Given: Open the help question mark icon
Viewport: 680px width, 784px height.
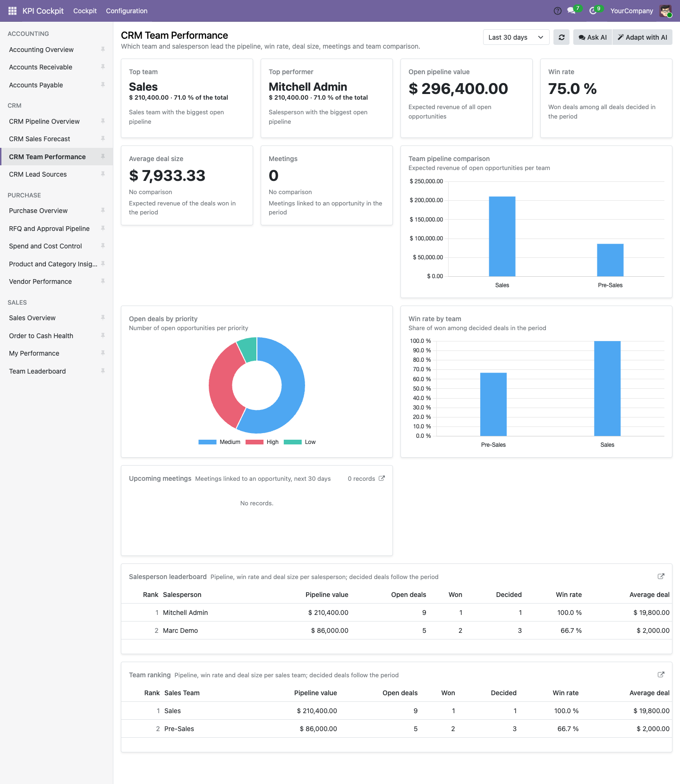Looking at the screenshot, I should click(558, 11).
